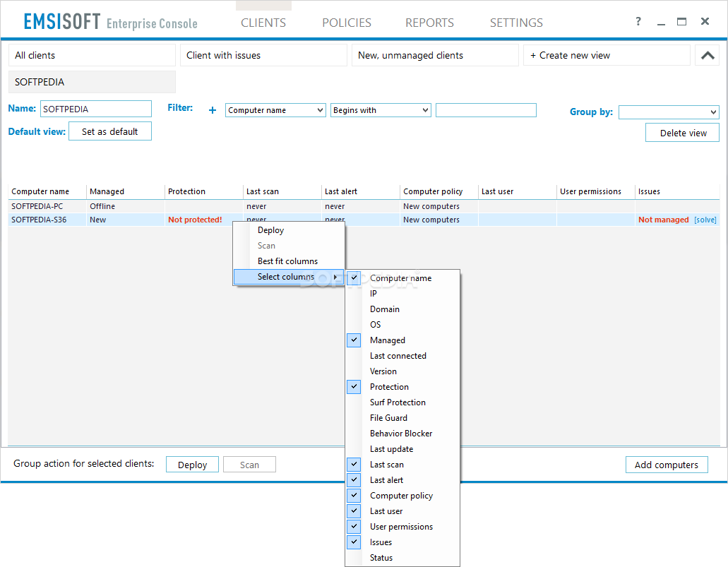Sort by Last alert column header
This screenshot has width=728, height=567.
coord(361,191)
